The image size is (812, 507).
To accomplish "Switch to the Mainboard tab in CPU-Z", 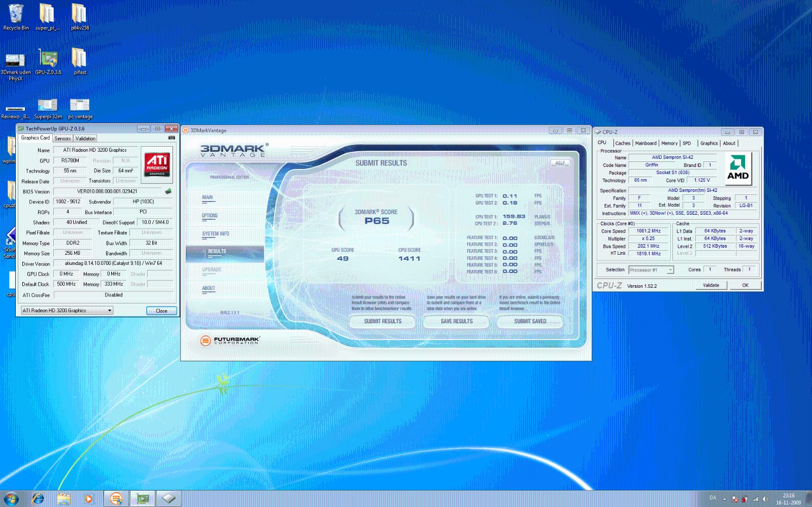I will (x=646, y=143).
